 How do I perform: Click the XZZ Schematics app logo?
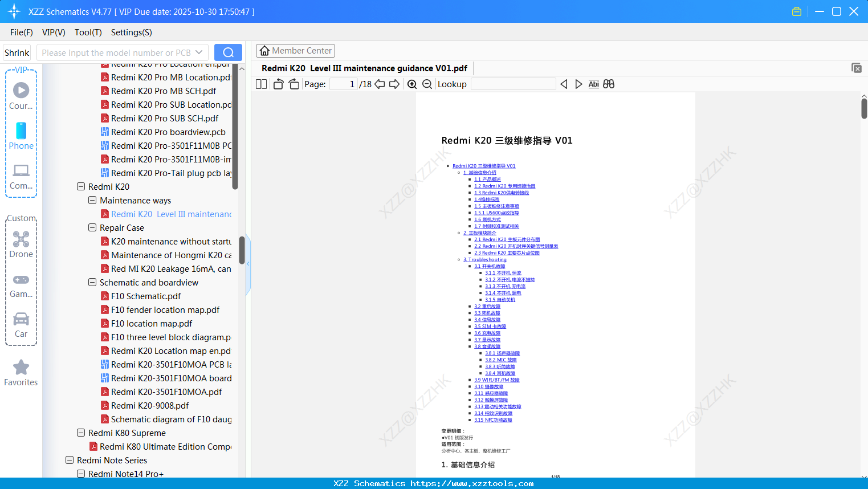(14, 11)
